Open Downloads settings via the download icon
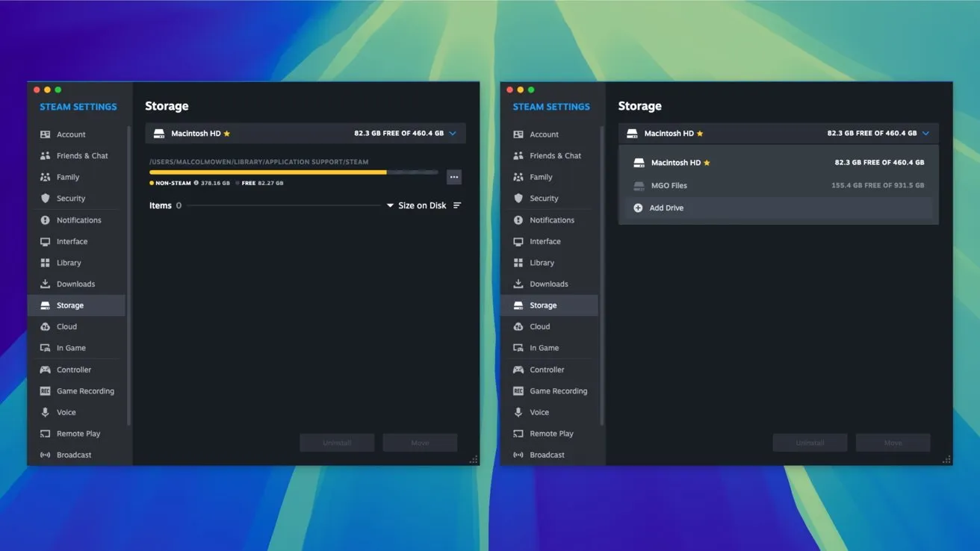 coord(47,284)
